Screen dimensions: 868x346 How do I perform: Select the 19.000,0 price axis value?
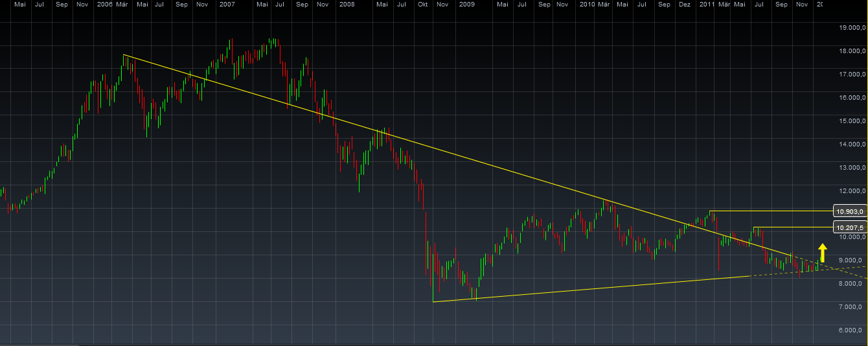852,28
